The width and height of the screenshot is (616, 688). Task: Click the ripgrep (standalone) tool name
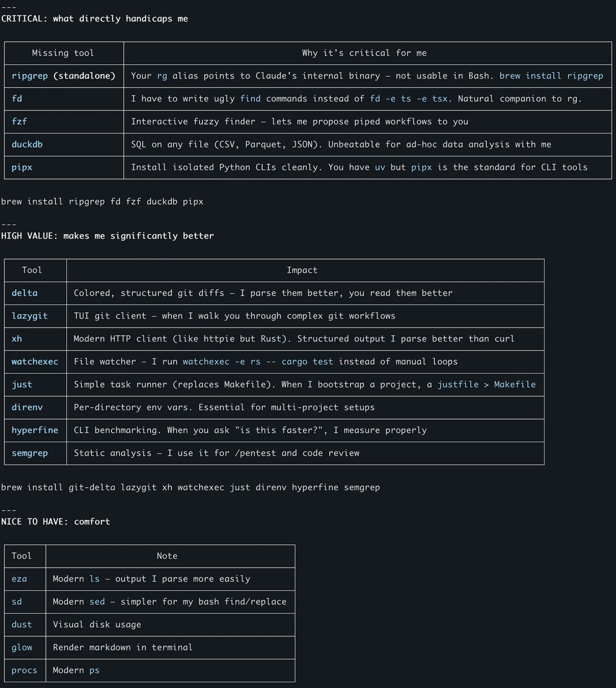click(x=63, y=76)
